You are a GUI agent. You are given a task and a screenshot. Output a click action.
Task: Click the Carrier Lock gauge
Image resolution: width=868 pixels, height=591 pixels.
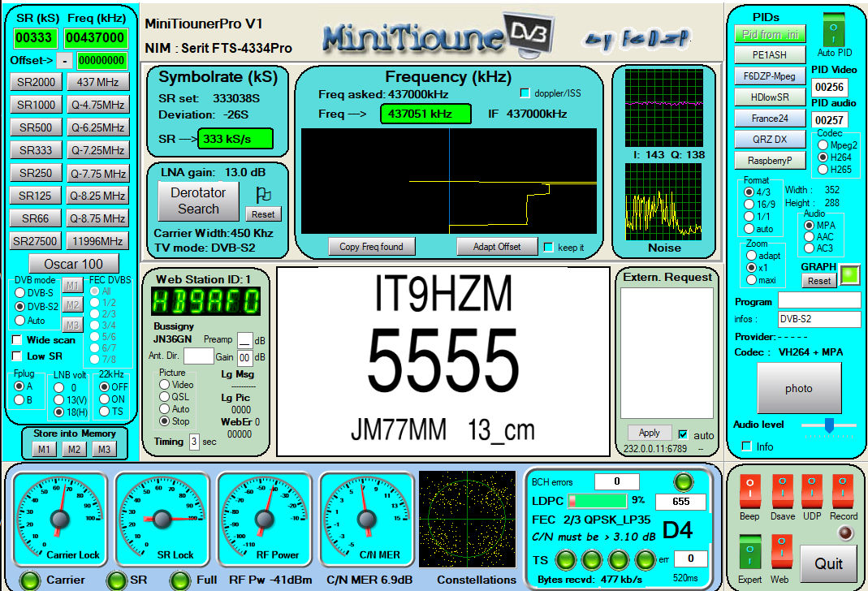[x=60, y=520]
